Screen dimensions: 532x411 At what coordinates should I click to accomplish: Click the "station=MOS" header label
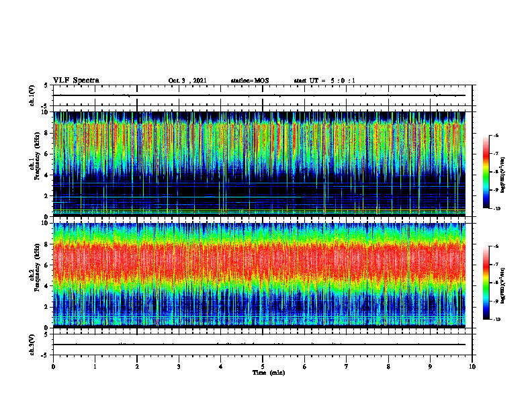pyautogui.click(x=250, y=81)
